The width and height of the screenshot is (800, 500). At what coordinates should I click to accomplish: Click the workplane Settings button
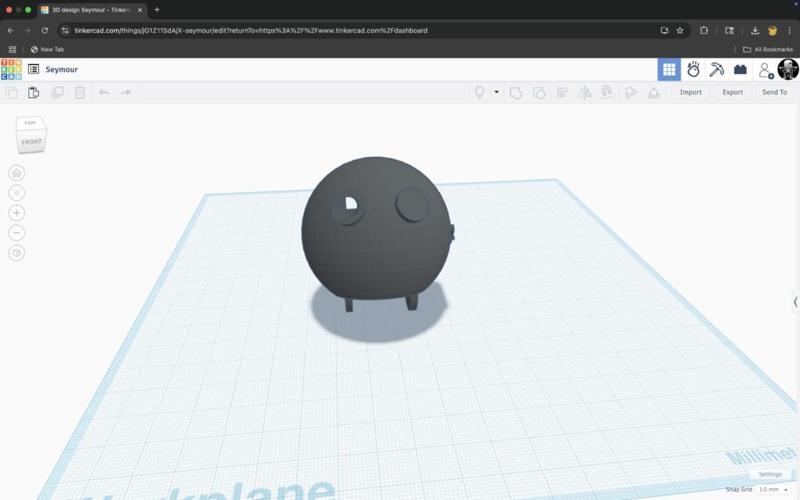770,474
